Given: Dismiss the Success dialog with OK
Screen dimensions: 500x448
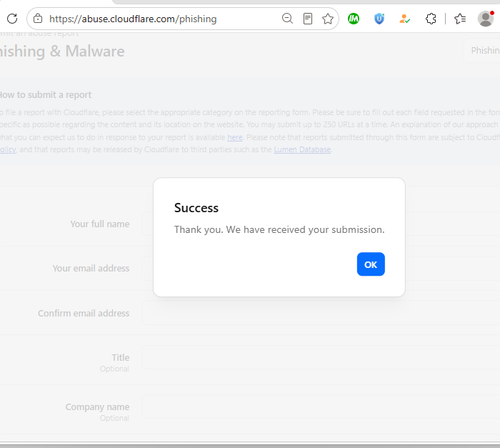Looking at the screenshot, I should 371,264.
